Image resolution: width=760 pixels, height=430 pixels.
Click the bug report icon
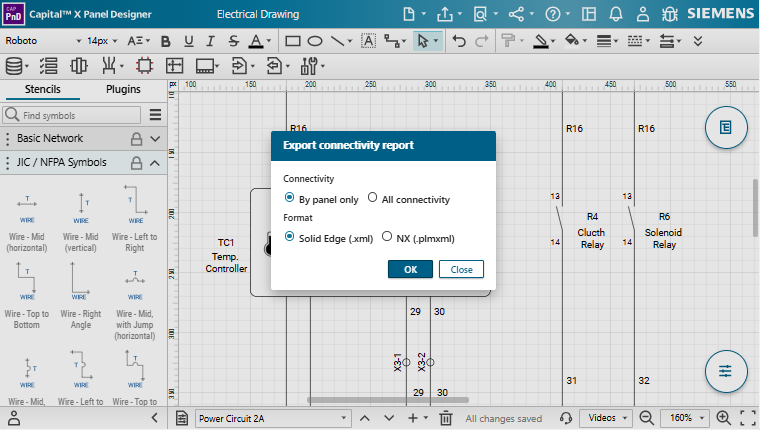670,14
